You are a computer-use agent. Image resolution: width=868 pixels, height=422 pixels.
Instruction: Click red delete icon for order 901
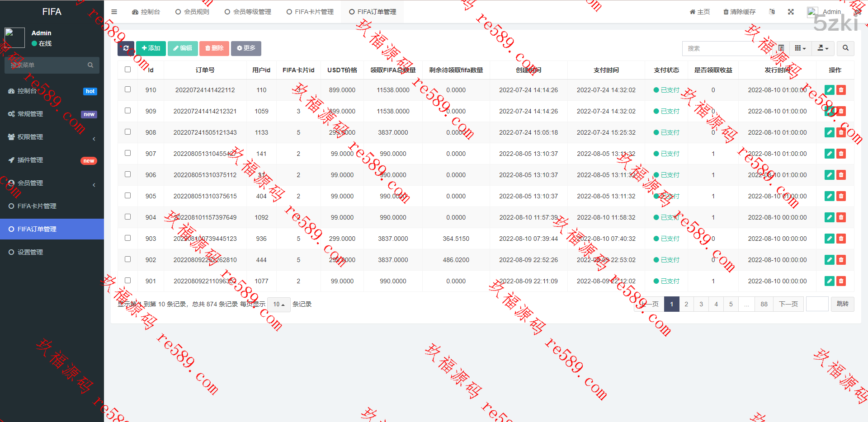[841, 281]
